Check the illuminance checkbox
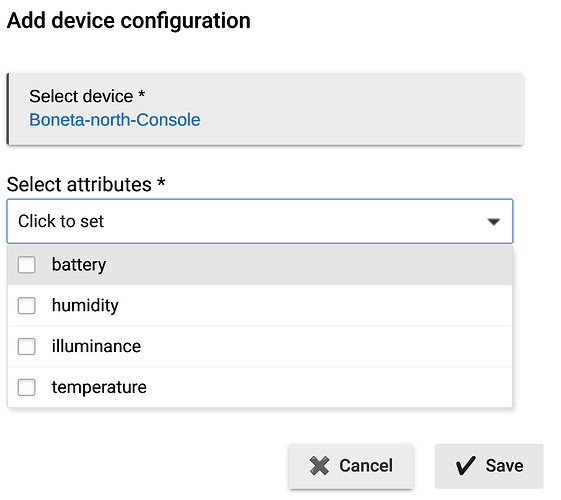Image resolution: width=561 pixels, height=500 pixels. coord(26,346)
